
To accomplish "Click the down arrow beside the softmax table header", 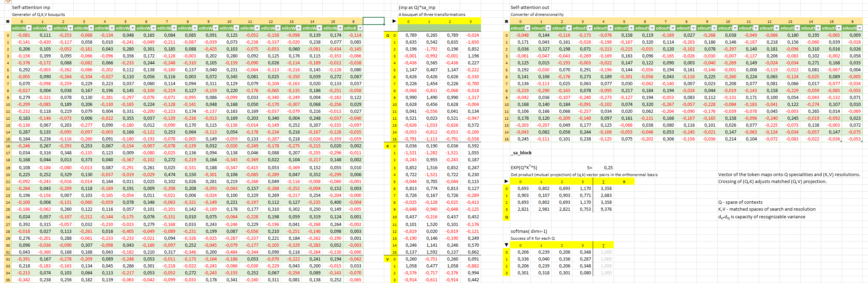I will [506, 245].
